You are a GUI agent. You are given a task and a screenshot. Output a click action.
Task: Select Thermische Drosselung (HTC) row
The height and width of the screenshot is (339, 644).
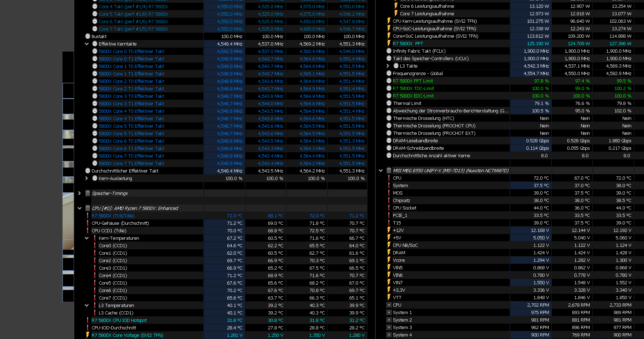point(510,118)
